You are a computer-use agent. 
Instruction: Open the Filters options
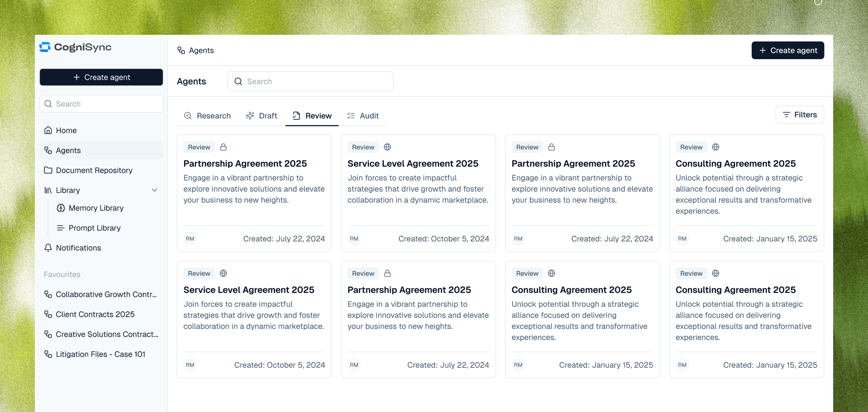[800, 115]
